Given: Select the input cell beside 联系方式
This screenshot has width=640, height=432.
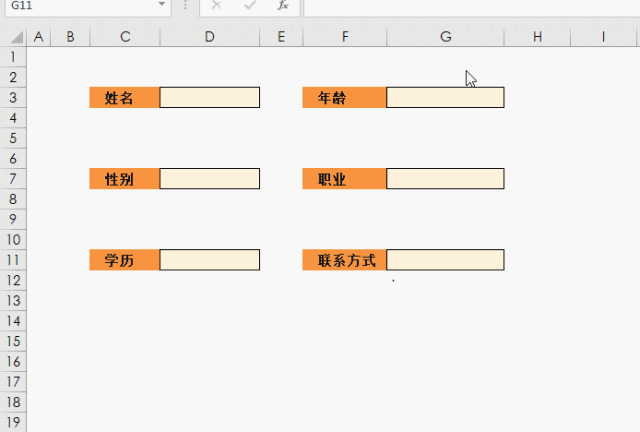Looking at the screenshot, I should (445, 260).
